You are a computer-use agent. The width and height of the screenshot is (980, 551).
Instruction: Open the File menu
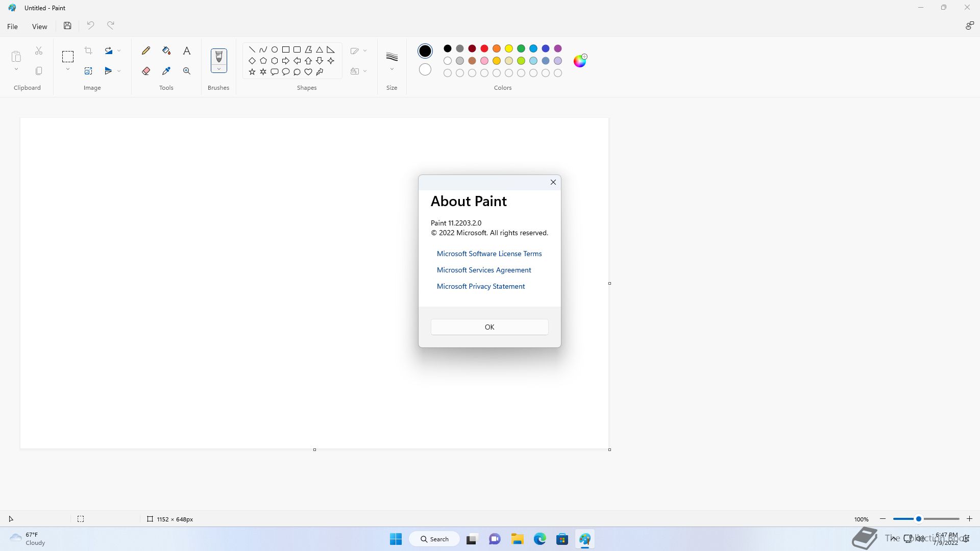pyautogui.click(x=12, y=26)
